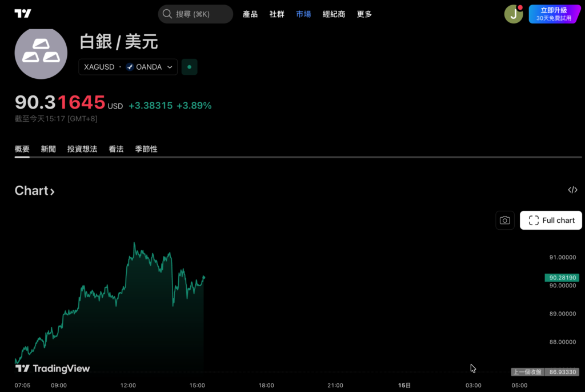Click the 立即升級 upgrade button

click(x=554, y=14)
